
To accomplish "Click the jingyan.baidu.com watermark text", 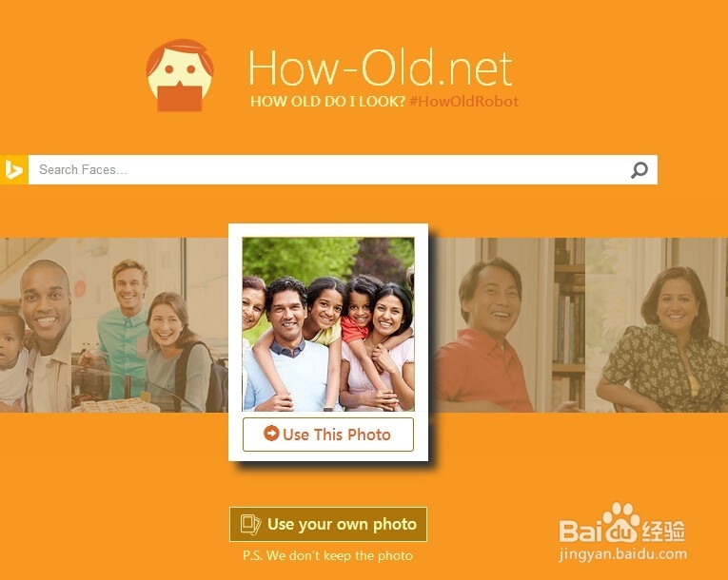I will click(622, 554).
